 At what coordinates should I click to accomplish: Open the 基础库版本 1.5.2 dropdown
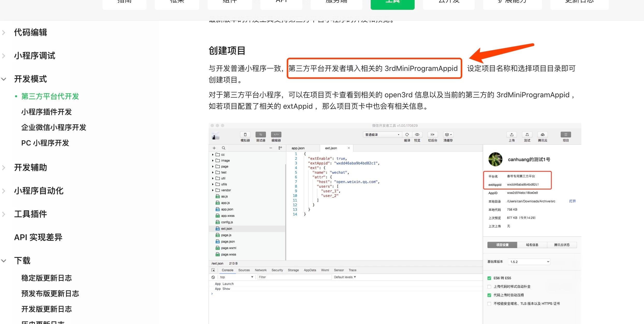tap(529, 262)
